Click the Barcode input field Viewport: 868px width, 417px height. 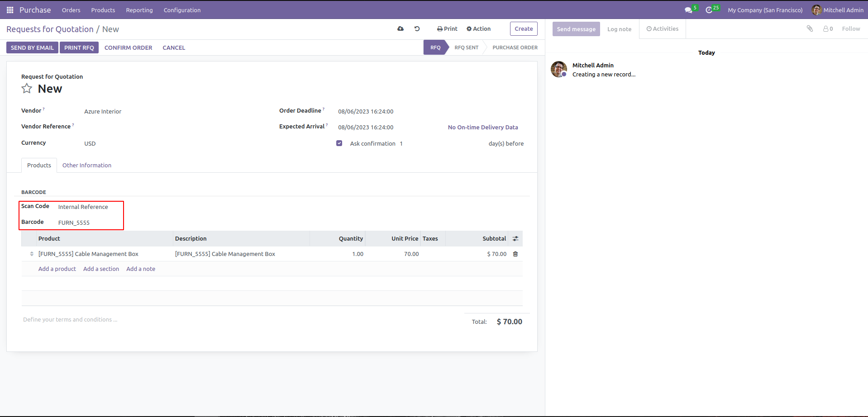[x=89, y=223]
